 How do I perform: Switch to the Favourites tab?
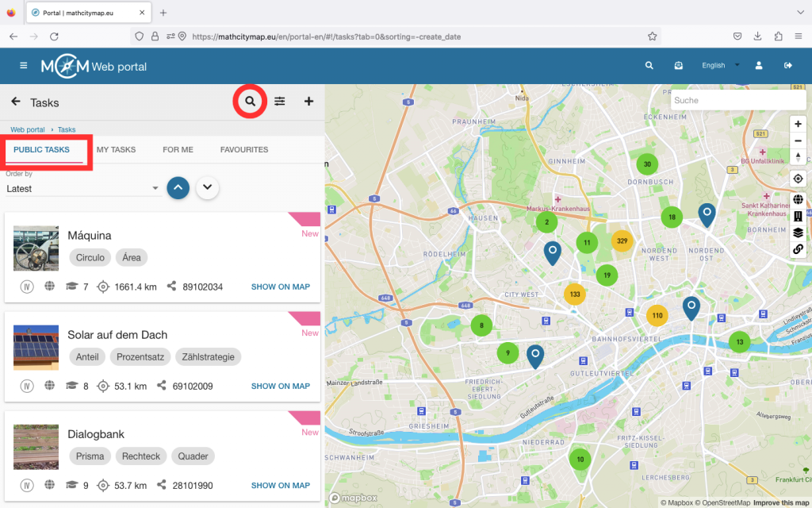click(244, 150)
